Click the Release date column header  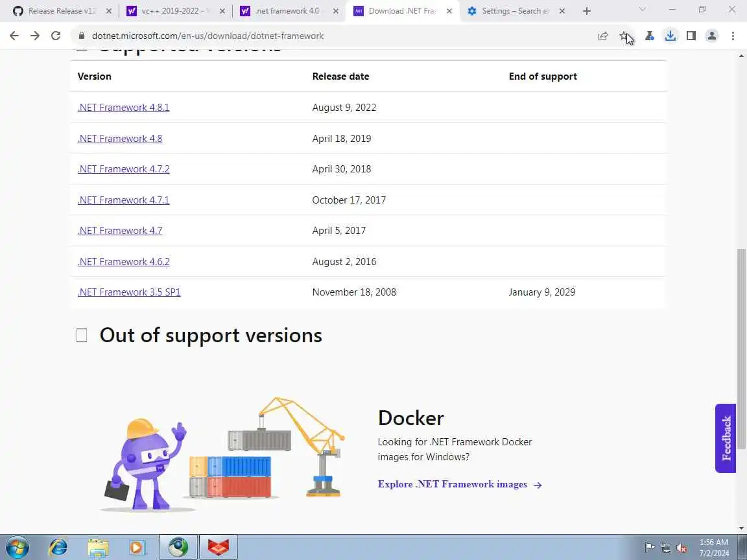[x=340, y=76]
